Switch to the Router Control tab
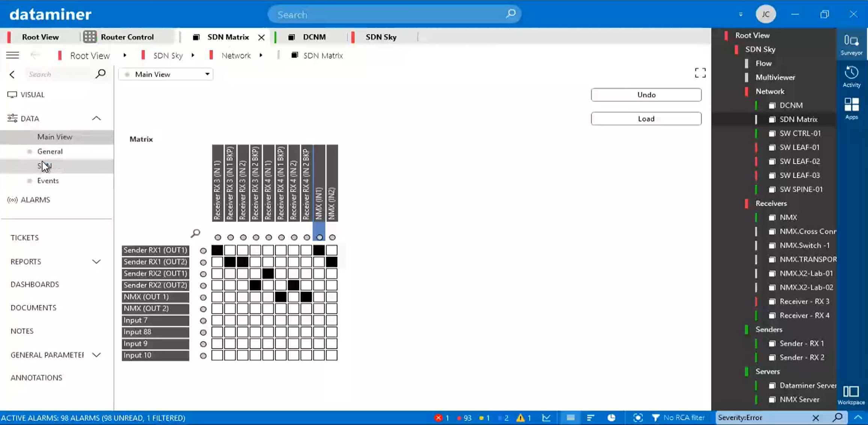 (x=127, y=37)
